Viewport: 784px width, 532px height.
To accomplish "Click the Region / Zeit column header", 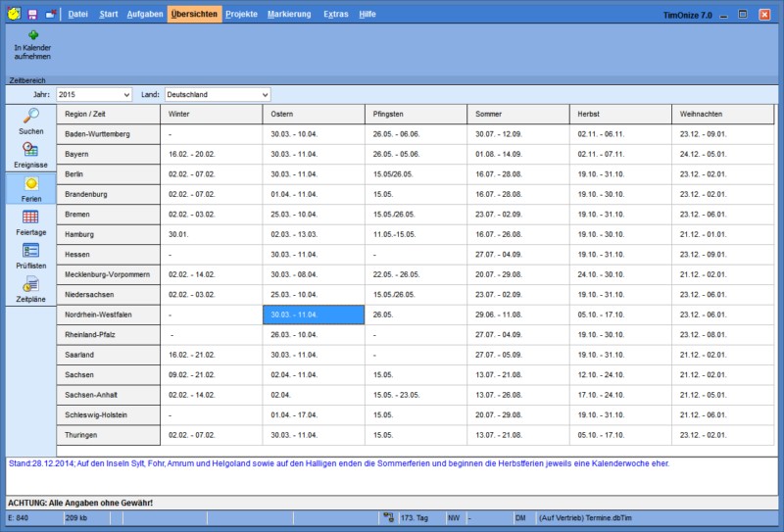I will pos(109,114).
